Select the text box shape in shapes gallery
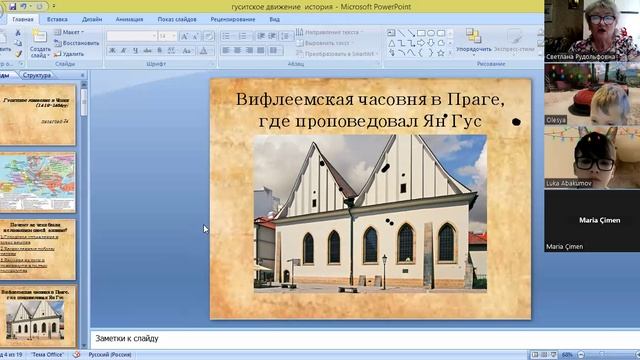This screenshot has width=640, height=360. (x=391, y=33)
